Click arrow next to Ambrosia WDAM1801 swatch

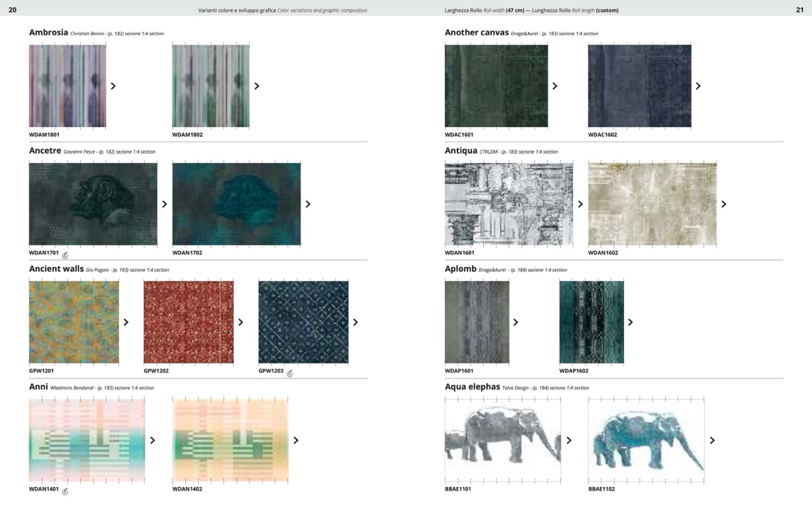(x=113, y=86)
